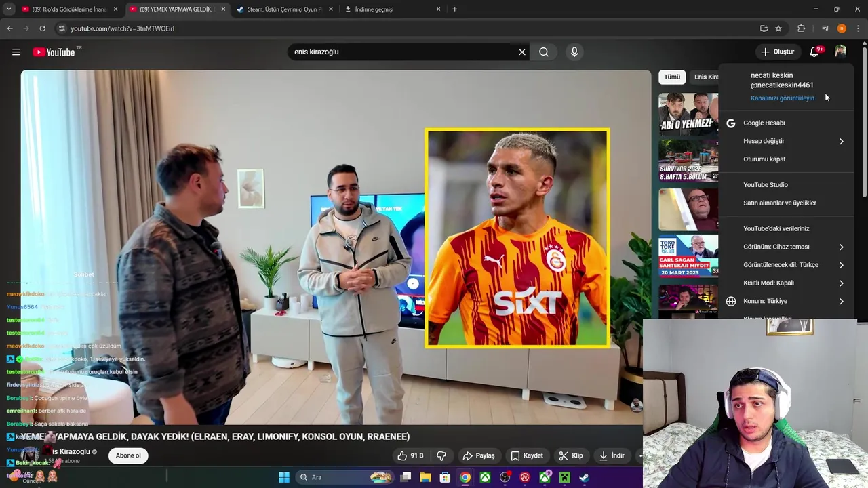Click the YouTube account avatar

point(840,52)
